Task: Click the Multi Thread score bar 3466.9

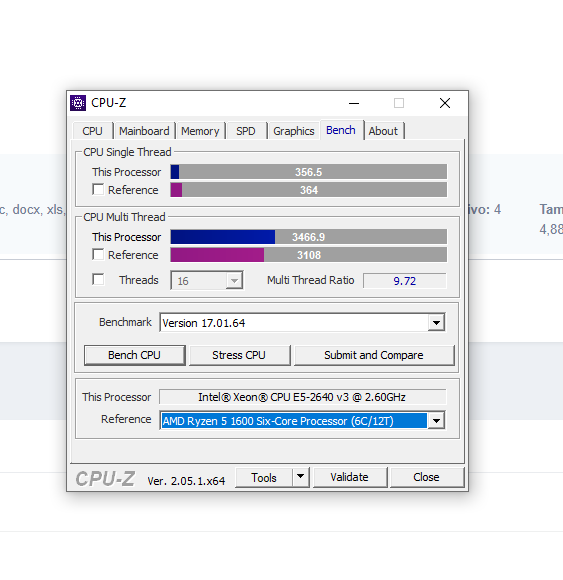Action: point(309,237)
